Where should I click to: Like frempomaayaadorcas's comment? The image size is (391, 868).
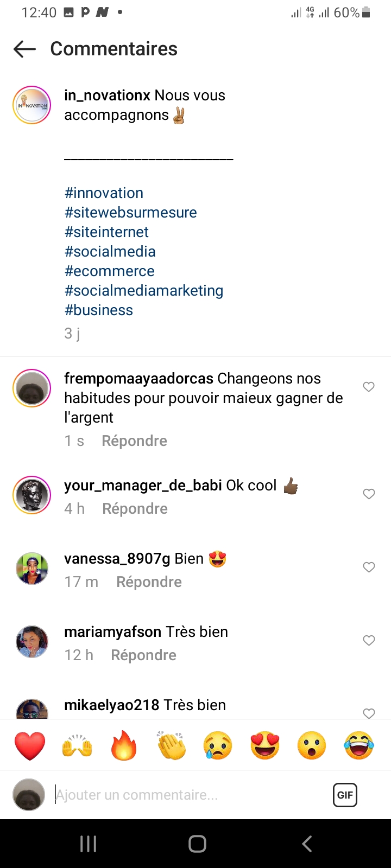pos(369,387)
